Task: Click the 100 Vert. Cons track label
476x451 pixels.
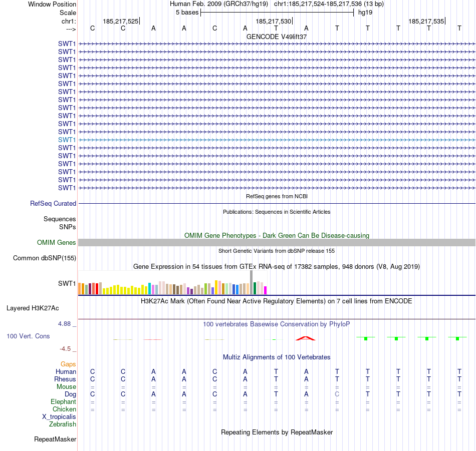Action: coord(28,336)
